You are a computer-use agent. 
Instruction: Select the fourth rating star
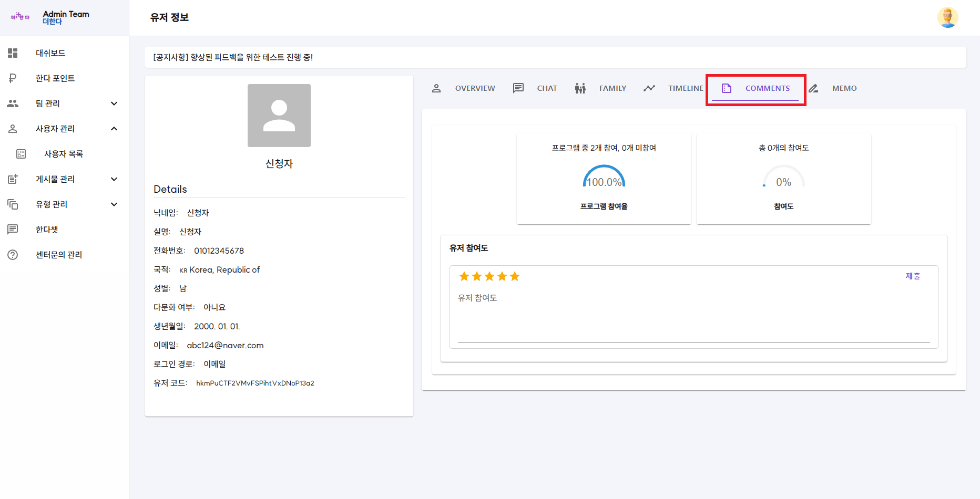(x=502, y=276)
